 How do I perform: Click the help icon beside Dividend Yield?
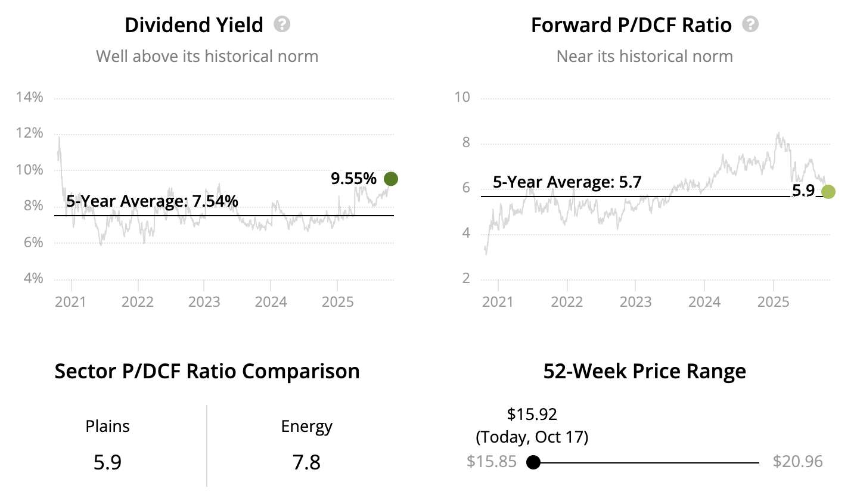pyautogui.click(x=282, y=24)
